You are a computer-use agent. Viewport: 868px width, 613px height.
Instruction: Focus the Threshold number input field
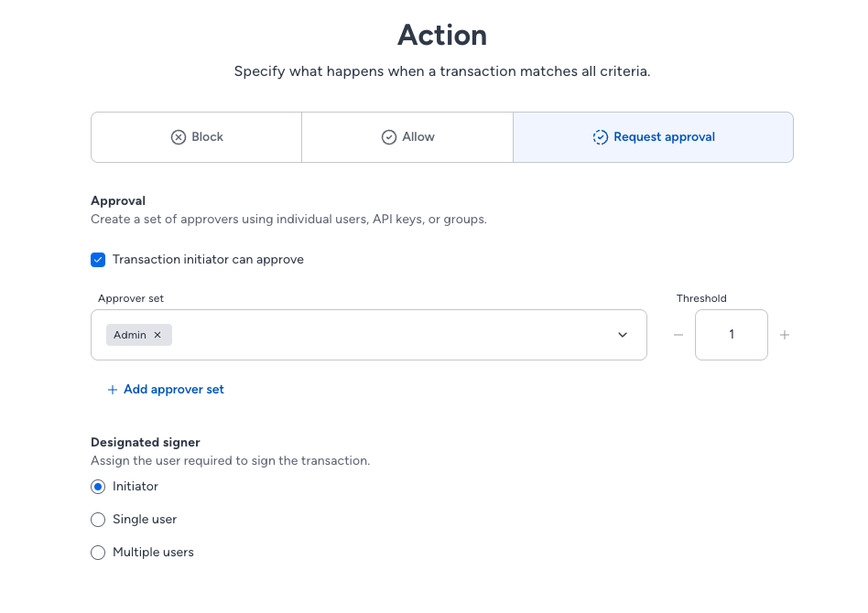tap(732, 335)
